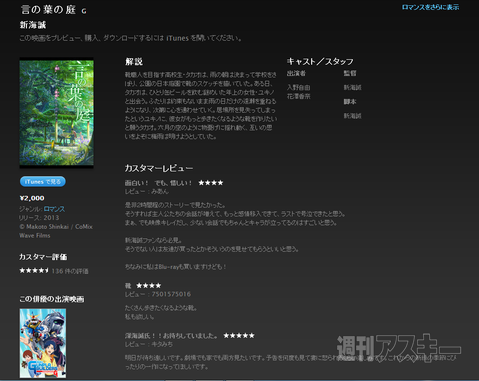The width and height of the screenshot is (479, 381).
Task: Click the 監督 label
Action: 350,73
